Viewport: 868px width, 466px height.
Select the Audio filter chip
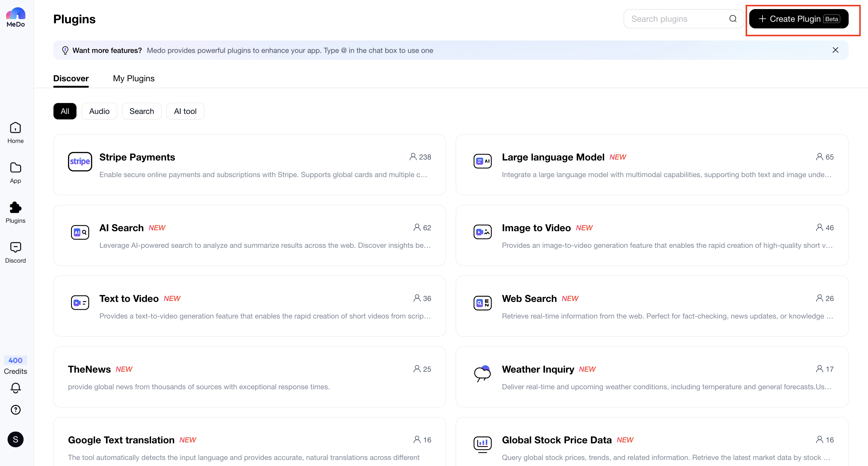point(99,111)
